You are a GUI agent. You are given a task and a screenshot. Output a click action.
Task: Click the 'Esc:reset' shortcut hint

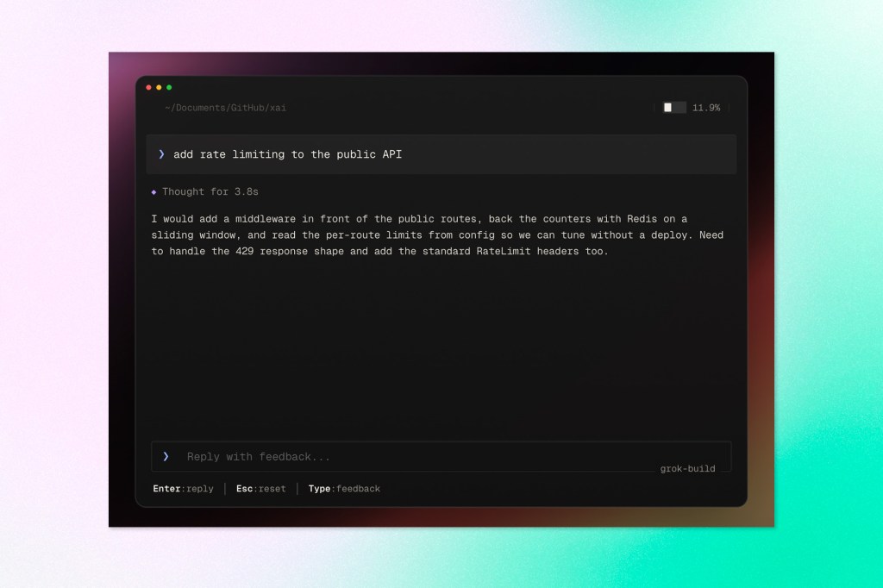260,489
